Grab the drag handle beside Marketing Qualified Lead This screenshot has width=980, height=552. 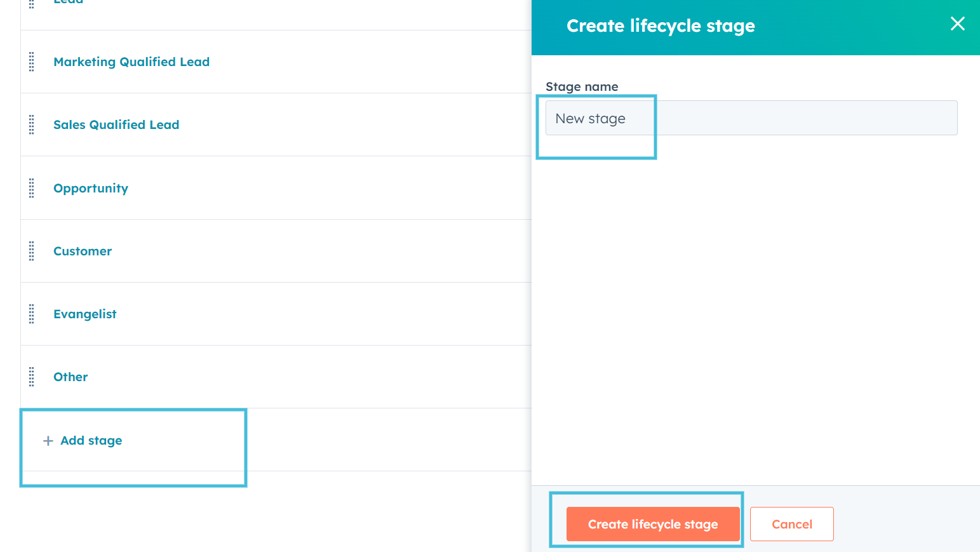pyautogui.click(x=30, y=62)
